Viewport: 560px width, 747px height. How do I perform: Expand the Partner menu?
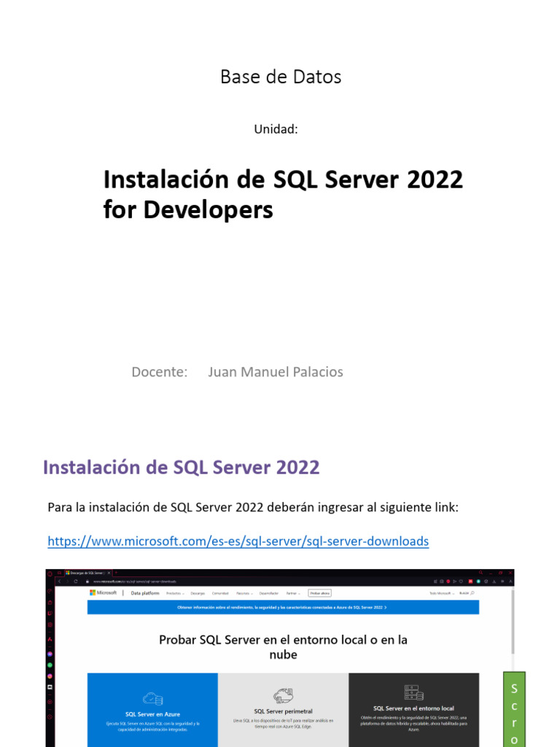293,594
